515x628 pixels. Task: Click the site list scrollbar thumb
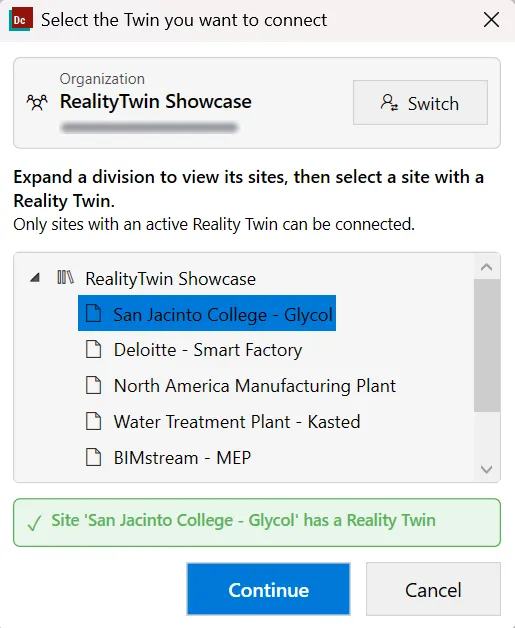point(487,346)
